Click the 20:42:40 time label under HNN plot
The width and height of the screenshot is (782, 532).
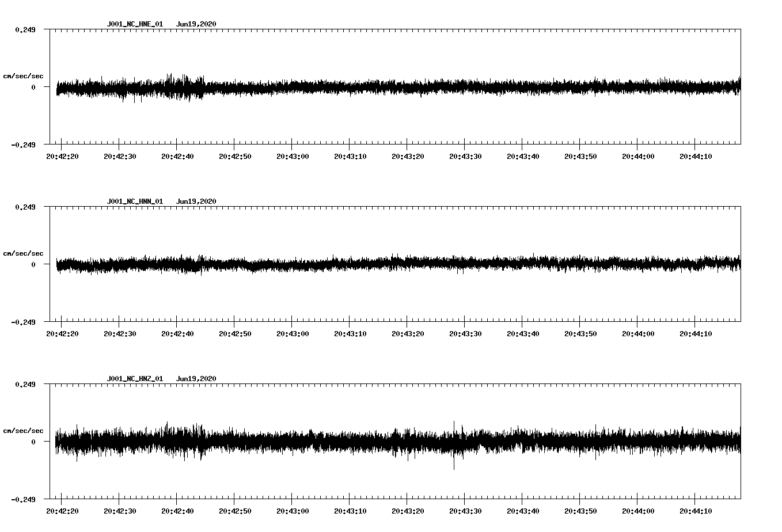[x=177, y=334]
